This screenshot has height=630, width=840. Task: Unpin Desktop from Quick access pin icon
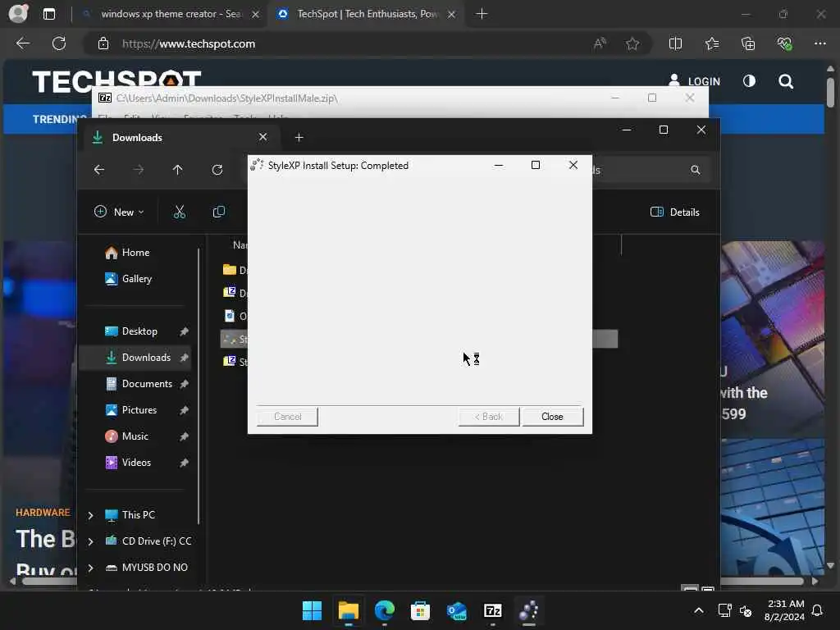(184, 331)
